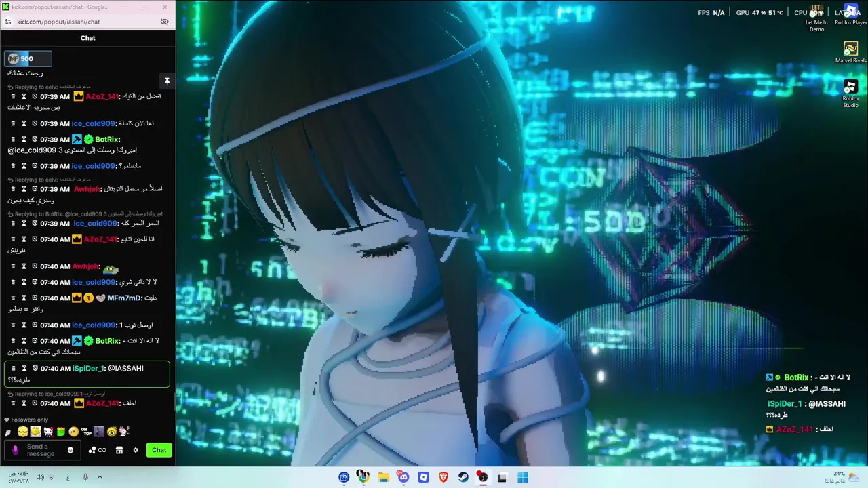The image size is (868, 488).
Task: Open site information icon in address bar
Action: point(7,22)
